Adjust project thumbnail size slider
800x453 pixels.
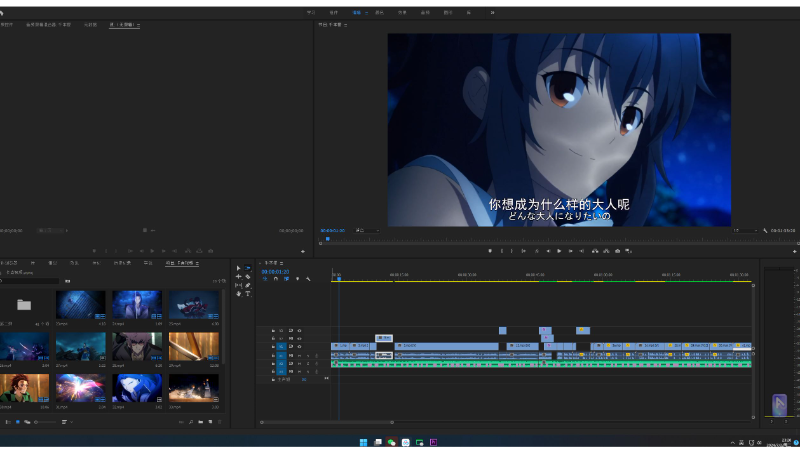pos(45,422)
